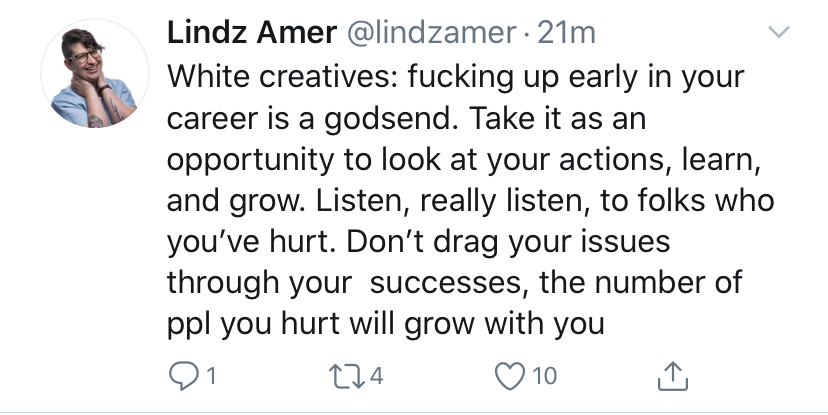The height and width of the screenshot is (415, 828).
Task: Click the word "godsend" in the tweet
Action: [390, 118]
